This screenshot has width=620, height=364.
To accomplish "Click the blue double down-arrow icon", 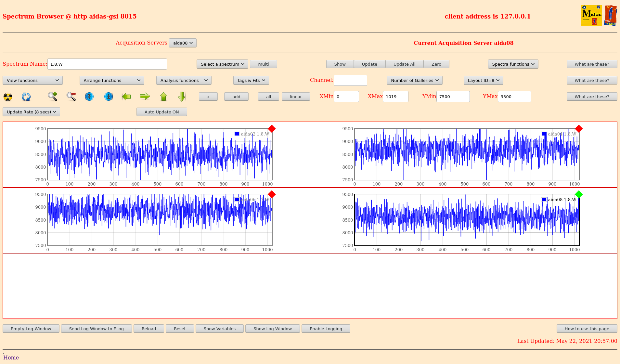I will [x=89, y=97].
